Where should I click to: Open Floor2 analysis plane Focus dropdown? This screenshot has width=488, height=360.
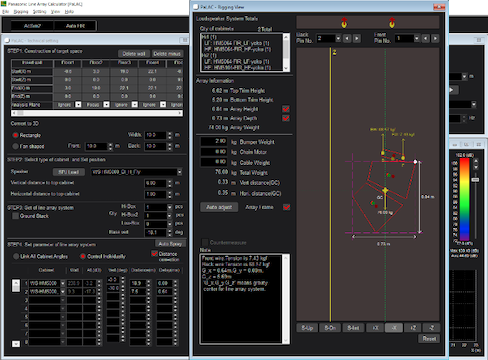(x=106, y=104)
